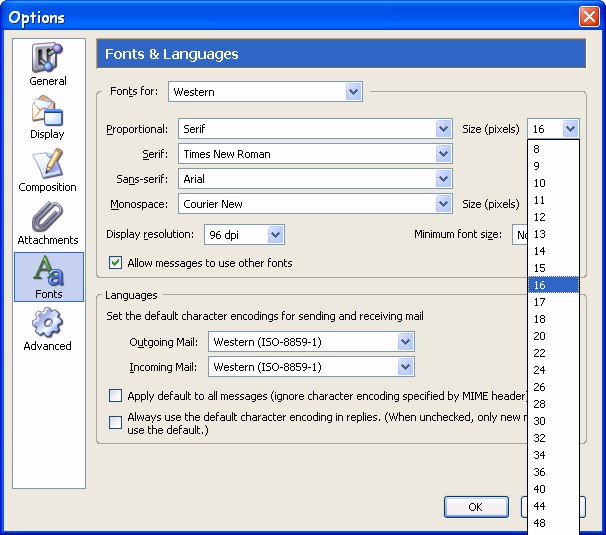Pick 36 from the size list
Image resolution: width=606 pixels, height=535 pixels.
553,472
